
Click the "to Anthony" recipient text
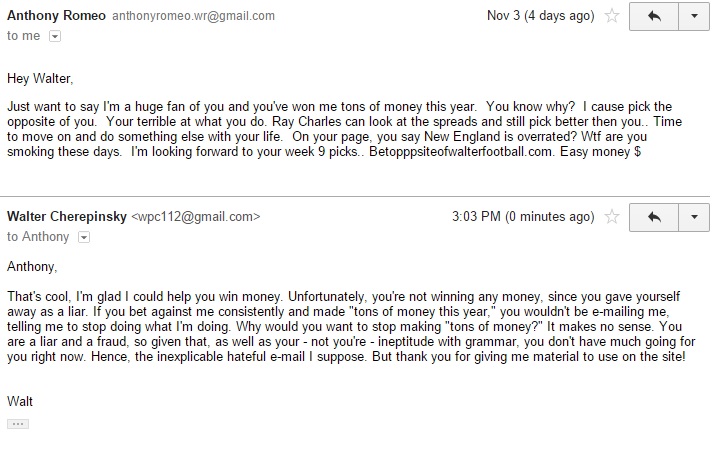[x=38, y=237]
